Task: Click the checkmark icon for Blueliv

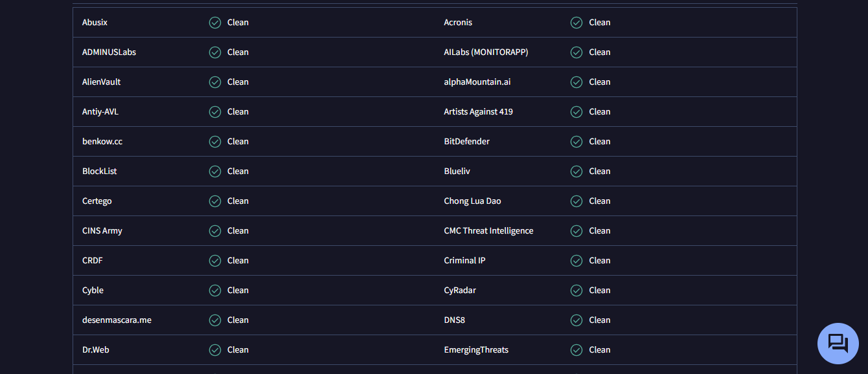Action: (x=577, y=171)
